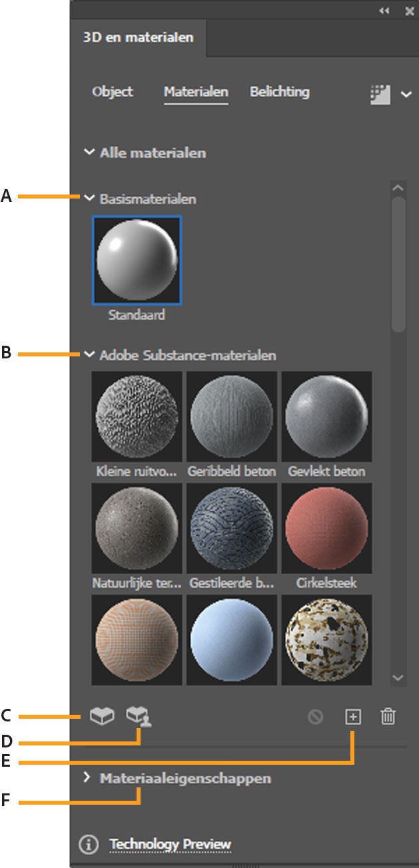Click the disabled remove material icon
Viewport: 419px width, 868px height.
click(316, 717)
